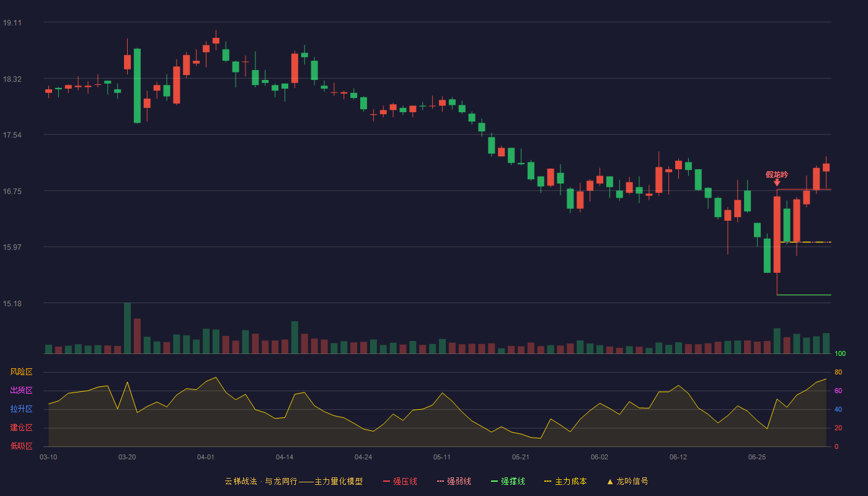Click the 06-25 date label
868x496 pixels.
pos(757,457)
